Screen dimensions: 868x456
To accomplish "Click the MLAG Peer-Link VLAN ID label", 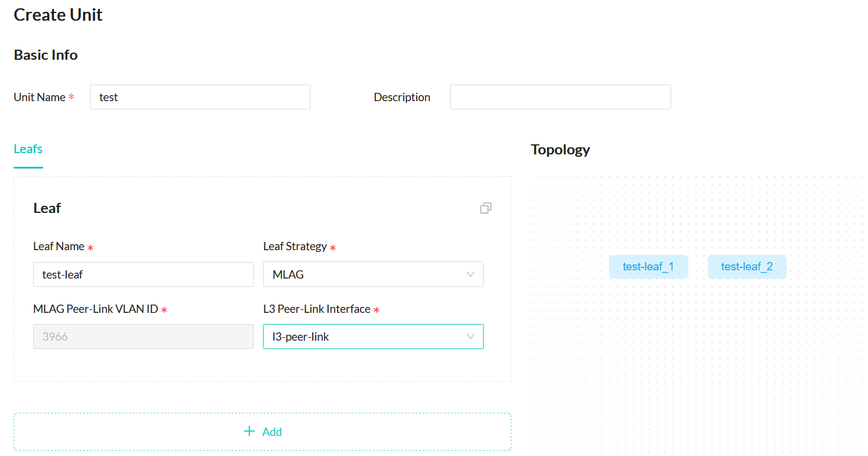I will point(96,309).
